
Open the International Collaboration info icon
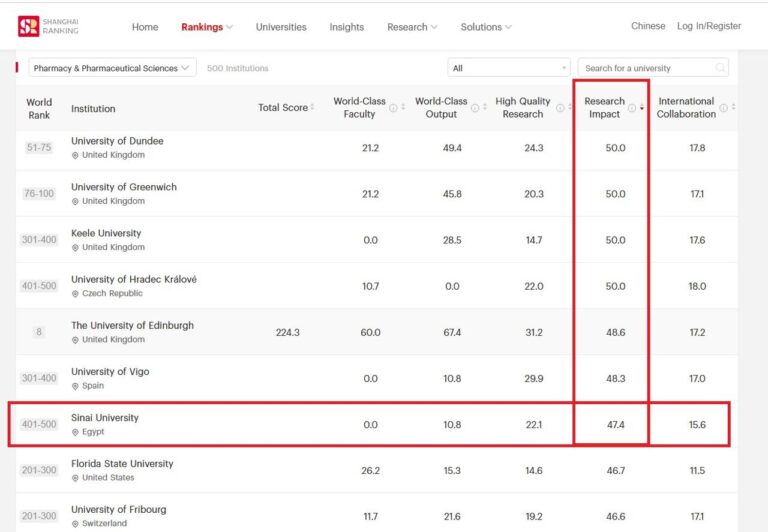point(723,108)
